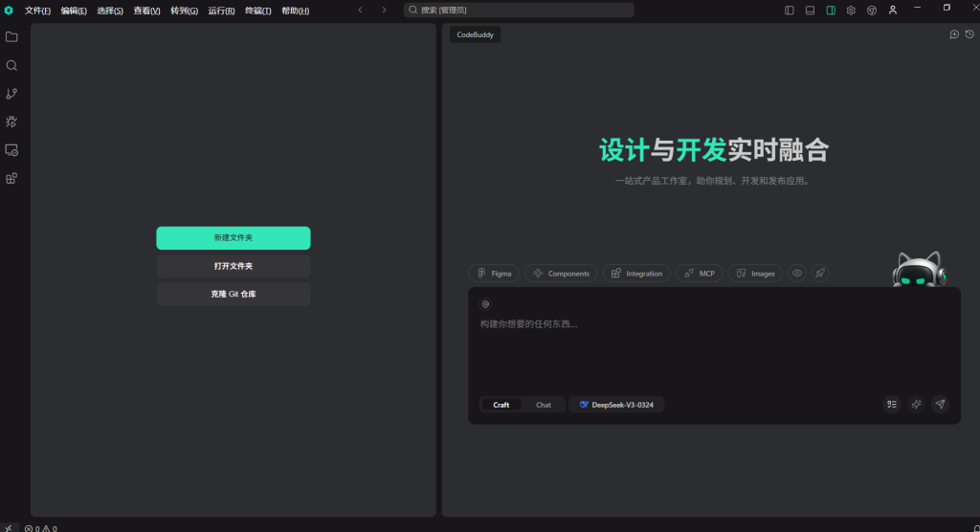Click the sparkle enhance prompt icon

916,405
